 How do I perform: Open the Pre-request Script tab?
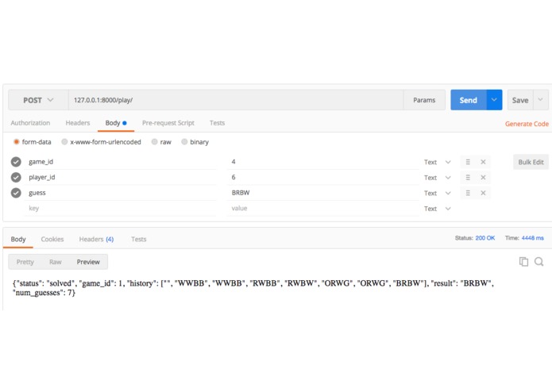(x=168, y=123)
